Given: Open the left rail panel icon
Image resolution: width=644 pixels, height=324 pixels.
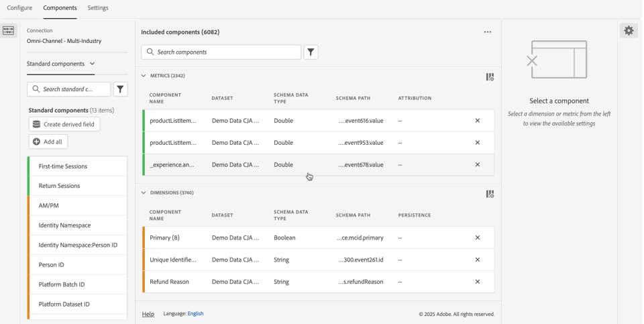Looking at the screenshot, I should [x=9, y=31].
